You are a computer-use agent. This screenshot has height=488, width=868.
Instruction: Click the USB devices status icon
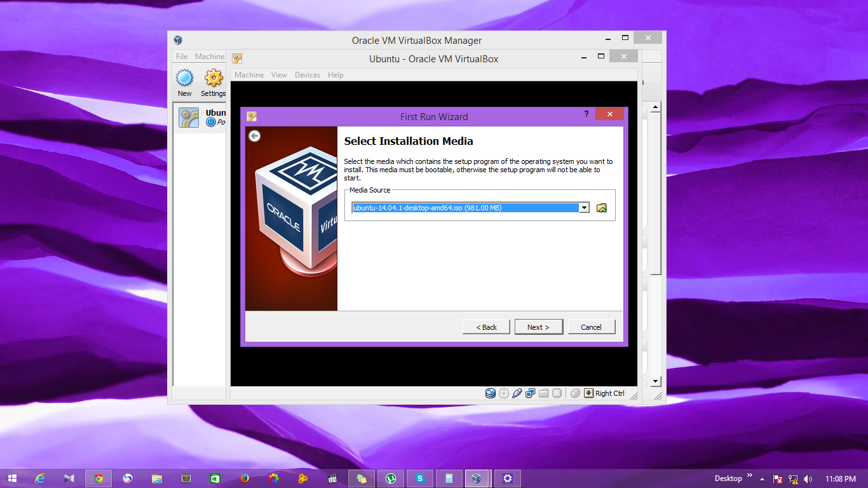pyautogui.click(x=517, y=393)
